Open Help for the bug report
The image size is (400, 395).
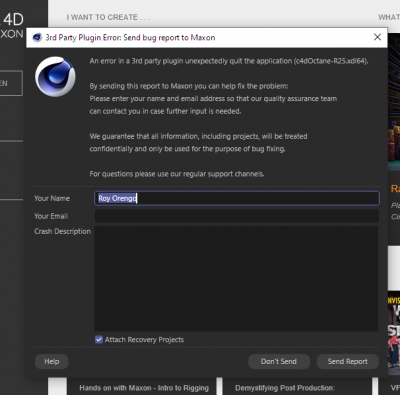[52, 361]
